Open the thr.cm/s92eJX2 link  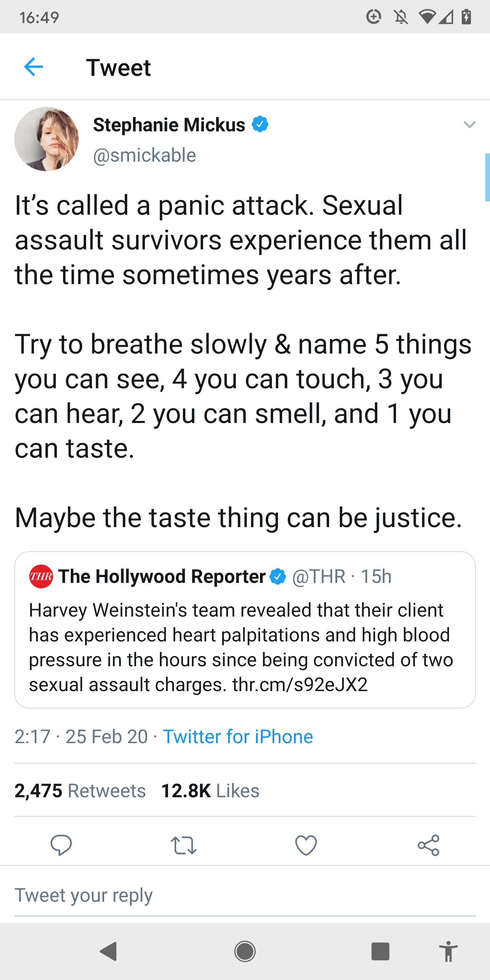[x=300, y=684]
